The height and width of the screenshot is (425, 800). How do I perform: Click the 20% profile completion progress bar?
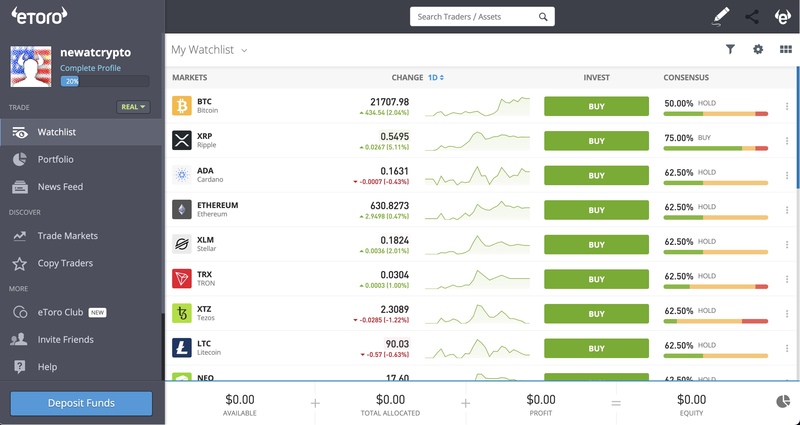click(x=104, y=81)
